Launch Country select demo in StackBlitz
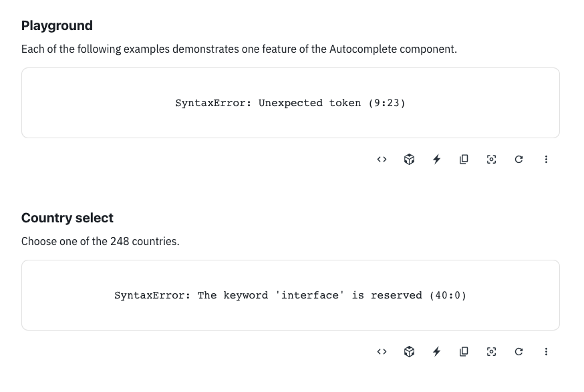The image size is (584, 392). (436, 351)
